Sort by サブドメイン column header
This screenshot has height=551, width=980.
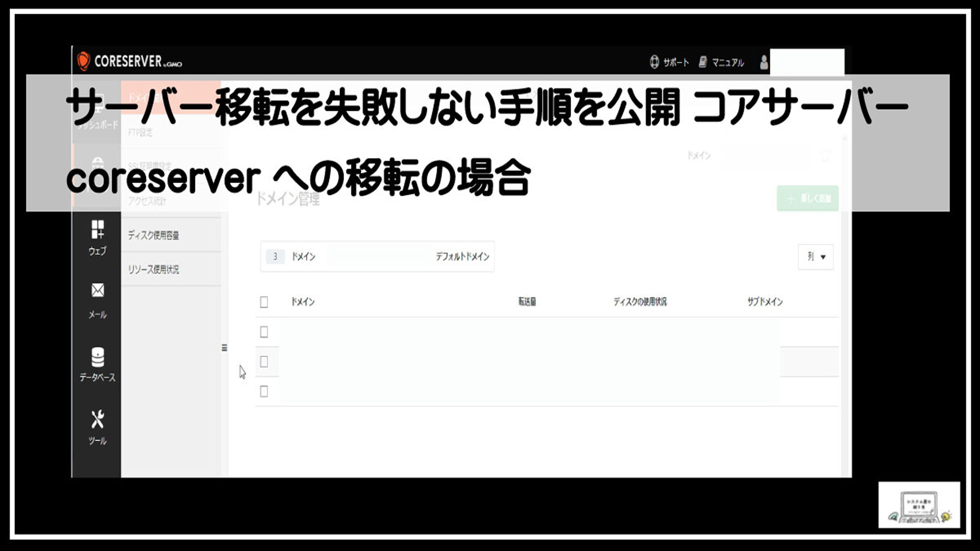tap(765, 302)
